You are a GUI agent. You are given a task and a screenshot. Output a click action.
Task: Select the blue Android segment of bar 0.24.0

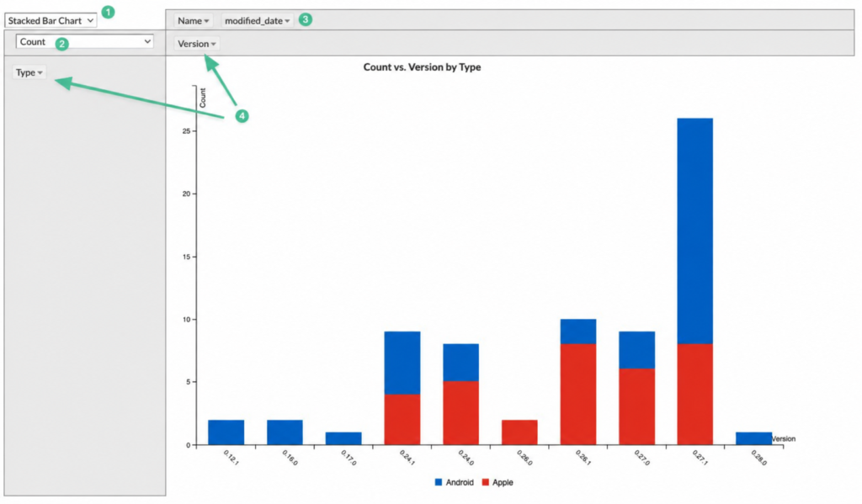pyautogui.click(x=460, y=363)
